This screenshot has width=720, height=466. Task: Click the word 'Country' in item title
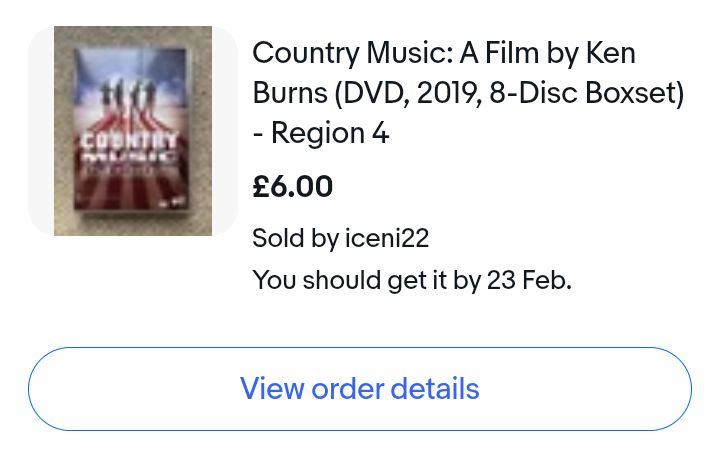(305, 53)
